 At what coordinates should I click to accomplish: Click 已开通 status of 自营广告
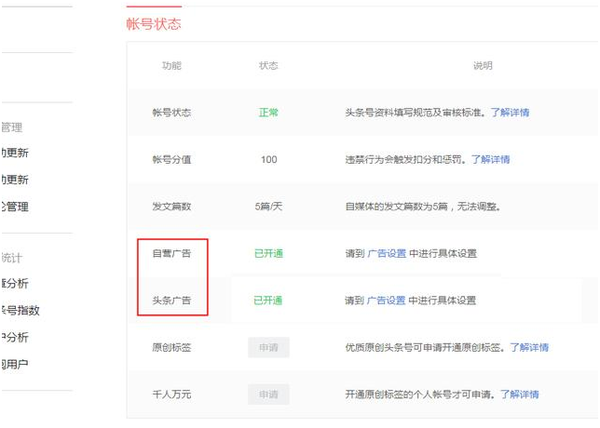click(268, 254)
